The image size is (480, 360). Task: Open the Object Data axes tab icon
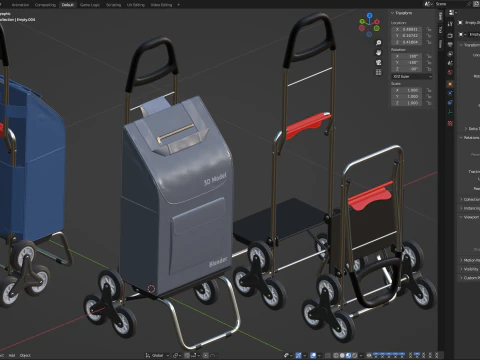coord(450,112)
